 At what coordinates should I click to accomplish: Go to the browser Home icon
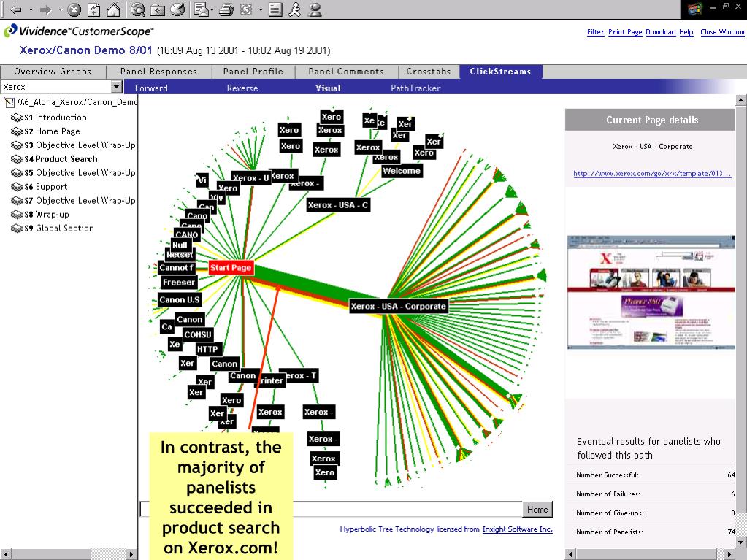pos(113,9)
